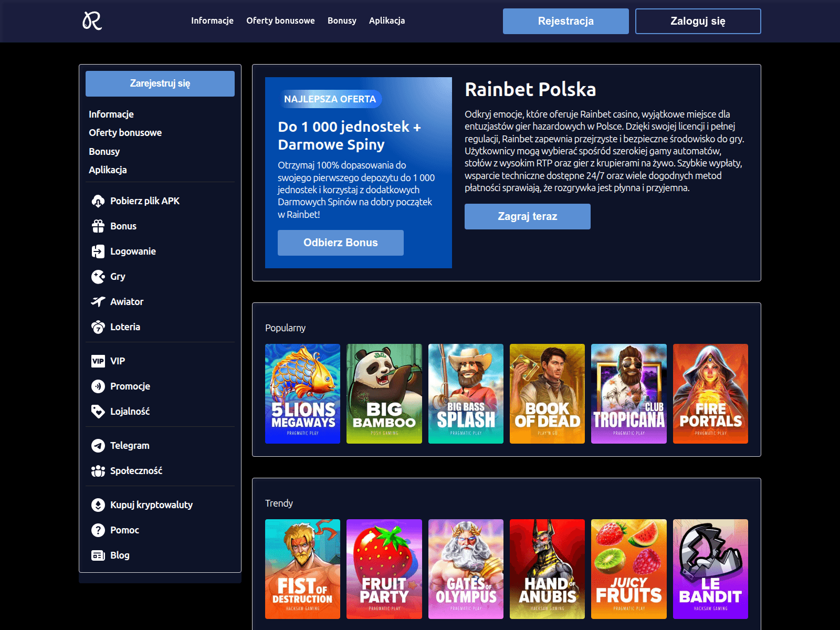Click the 'Do 1 000 jednostek + Darmowe Spiny' title

(349, 135)
